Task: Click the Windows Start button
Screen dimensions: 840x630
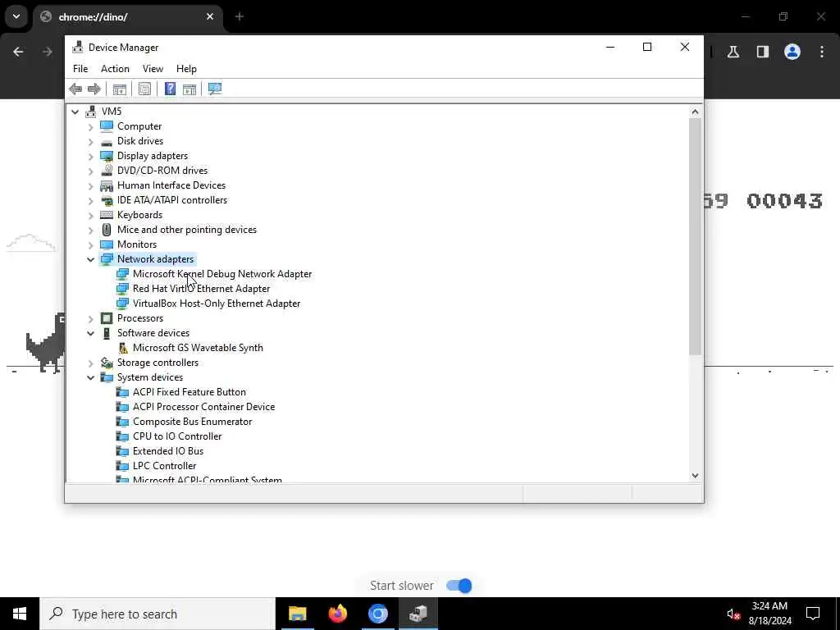Action: pos(20,614)
